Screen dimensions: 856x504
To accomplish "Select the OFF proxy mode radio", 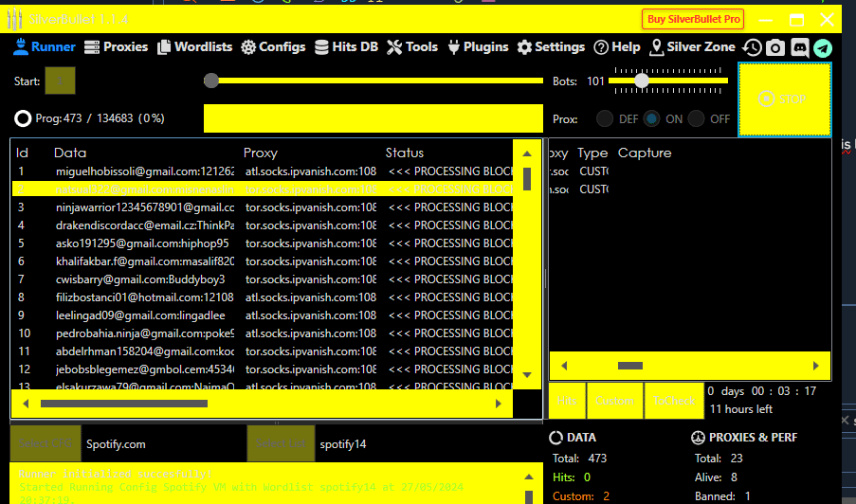I will coord(697,119).
